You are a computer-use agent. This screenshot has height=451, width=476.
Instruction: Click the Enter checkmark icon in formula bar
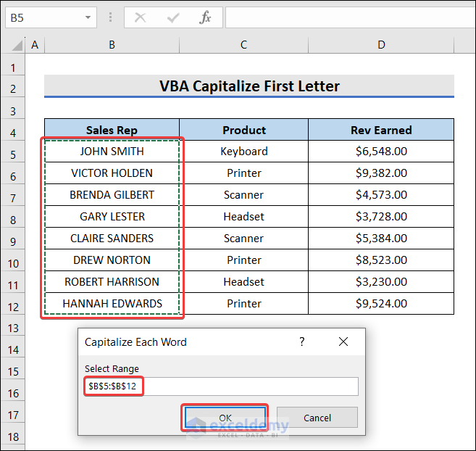tap(173, 17)
